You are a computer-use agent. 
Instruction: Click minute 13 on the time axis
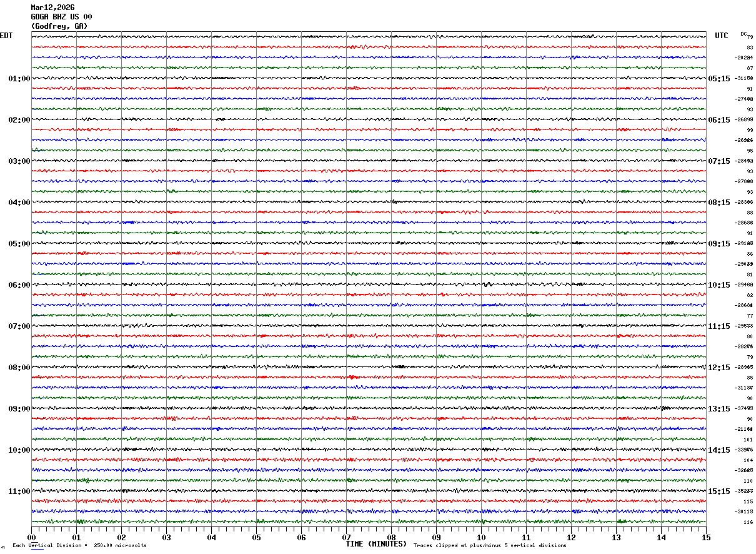(616, 537)
